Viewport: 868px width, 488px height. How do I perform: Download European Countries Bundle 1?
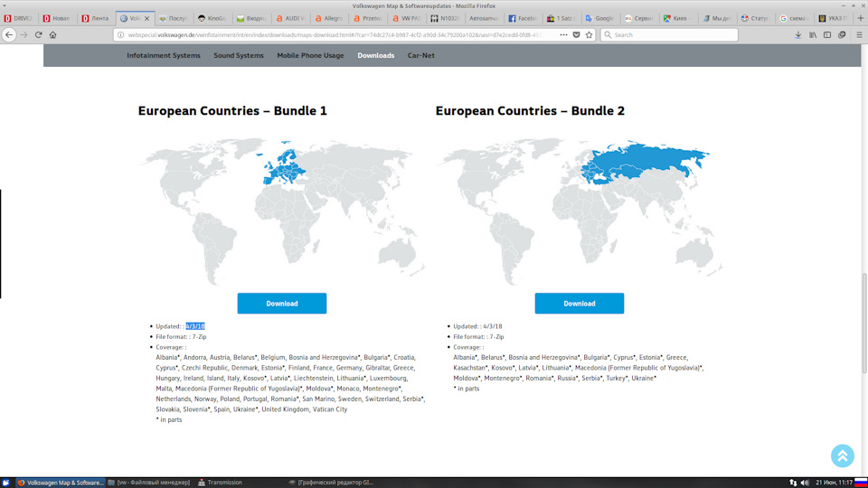coord(282,304)
